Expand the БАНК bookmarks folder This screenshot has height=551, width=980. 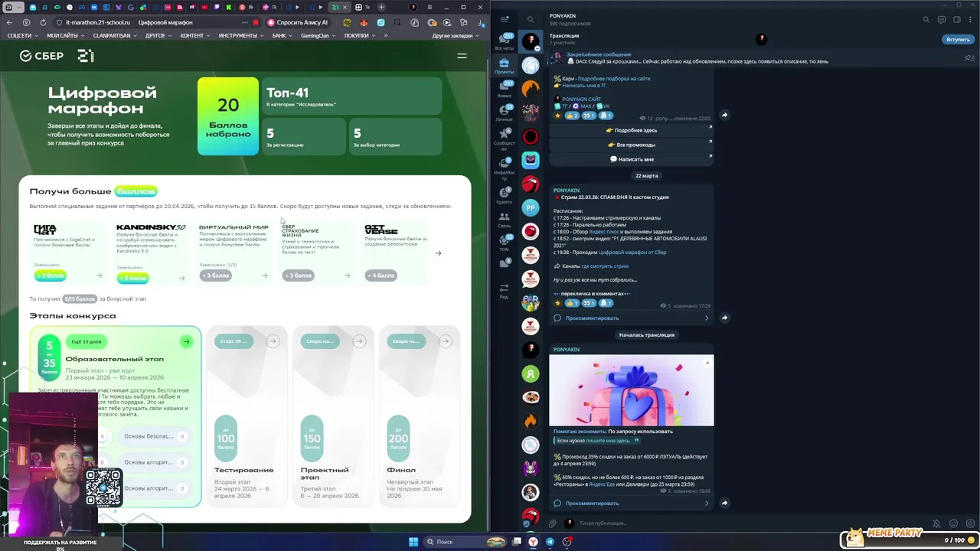(x=282, y=35)
